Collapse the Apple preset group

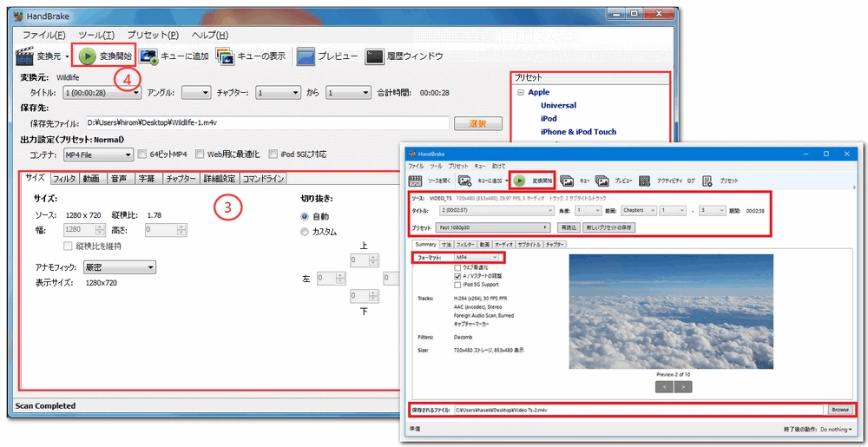520,92
